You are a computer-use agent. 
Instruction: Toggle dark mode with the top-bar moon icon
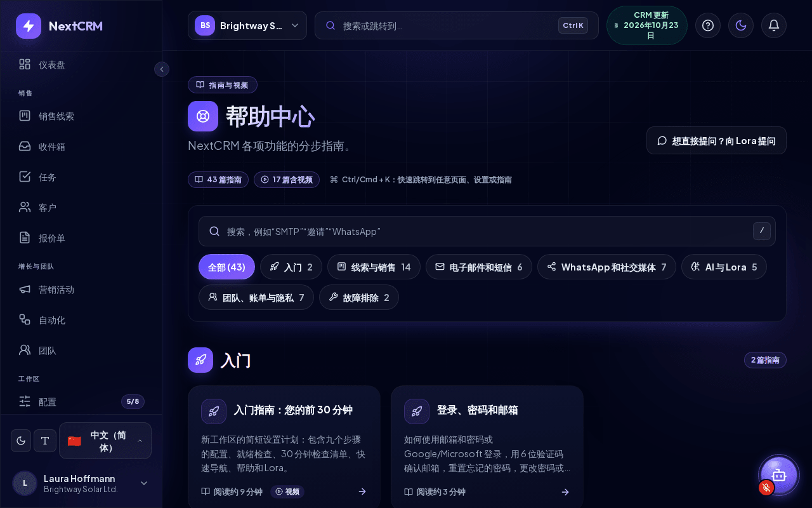(741, 25)
